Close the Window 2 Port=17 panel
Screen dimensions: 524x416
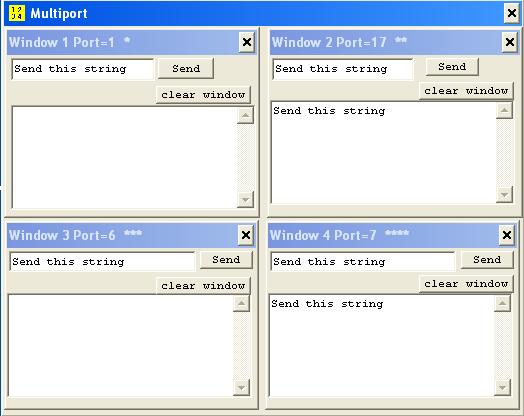click(510, 42)
